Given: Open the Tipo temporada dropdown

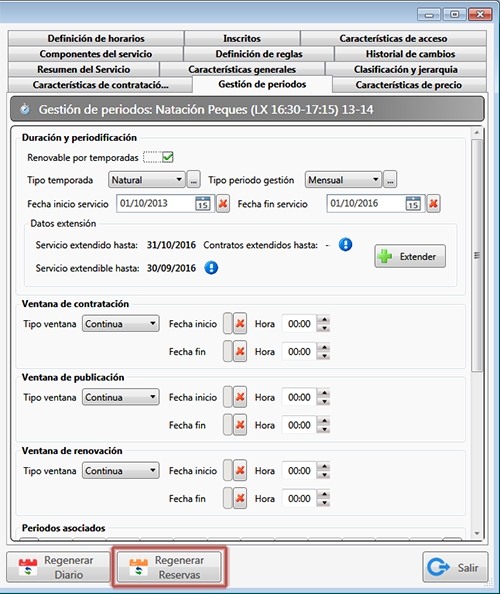Looking at the screenshot, I should 147,180.
